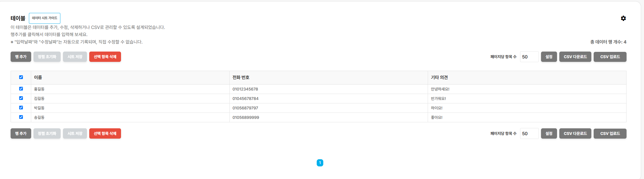Select the 송길동 name cell

(130, 117)
